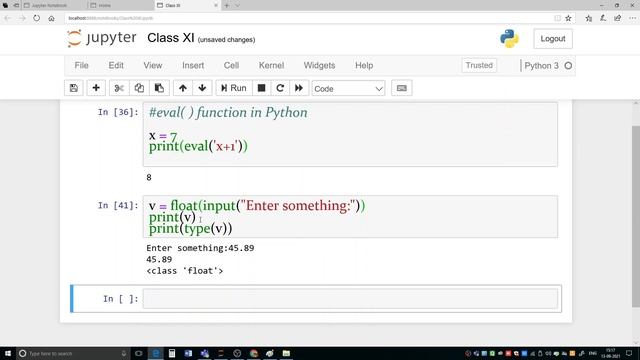
Task: Open Word from the taskbar
Action: coord(188,353)
